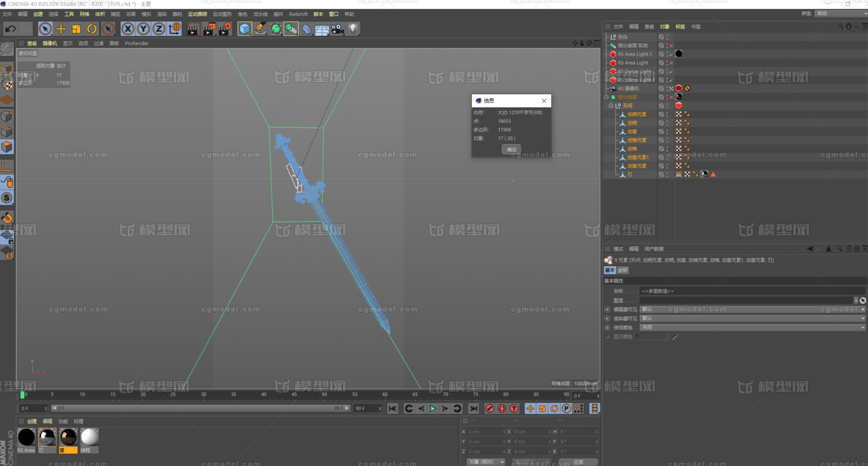The image size is (868, 466).
Task: Open viewport ProRender menu
Action: tap(137, 43)
